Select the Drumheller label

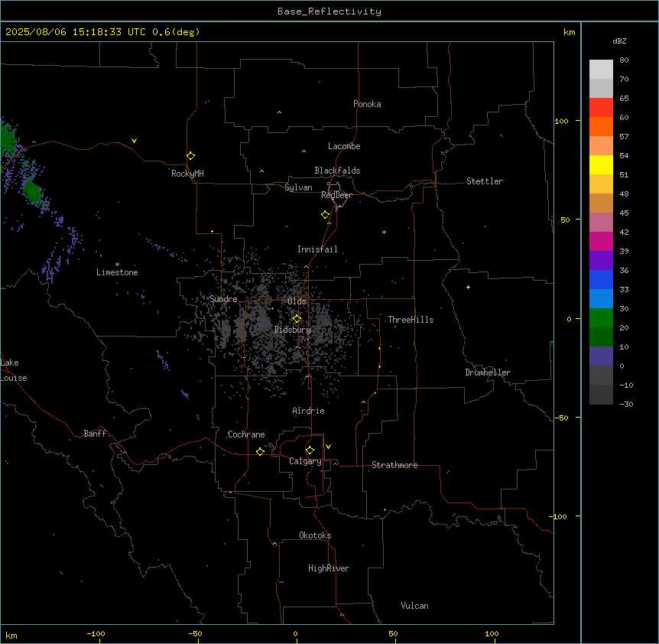tap(488, 372)
